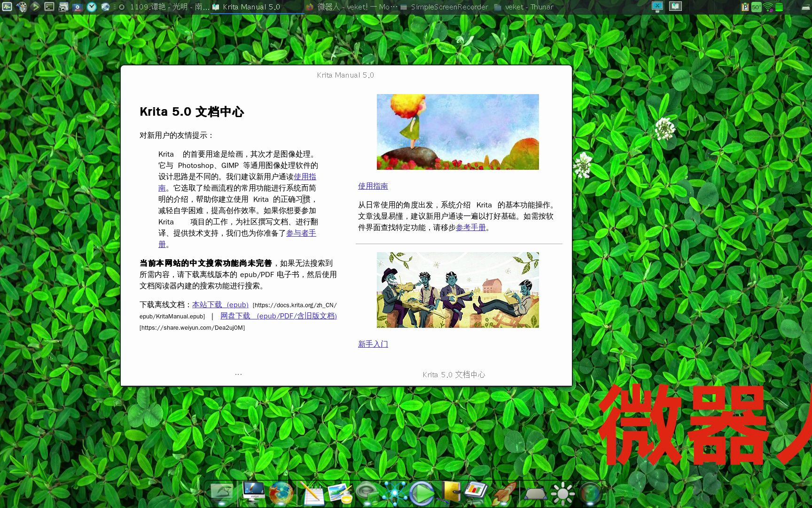Open the green play media player icon in the dock
The height and width of the screenshot is (508, 812).
(422, 493)
